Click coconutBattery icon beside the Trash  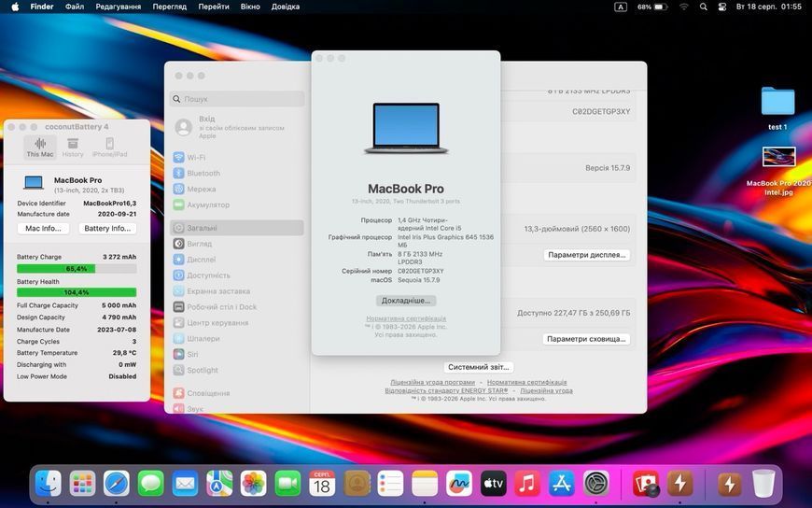[729, 484]
